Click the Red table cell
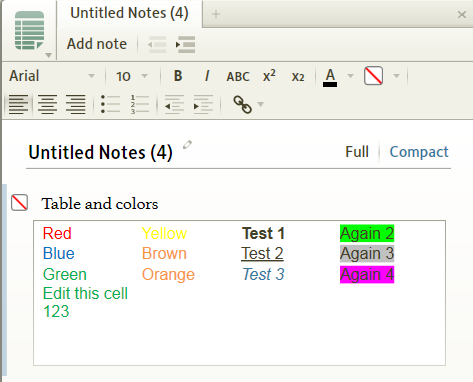 coord(57,233)
